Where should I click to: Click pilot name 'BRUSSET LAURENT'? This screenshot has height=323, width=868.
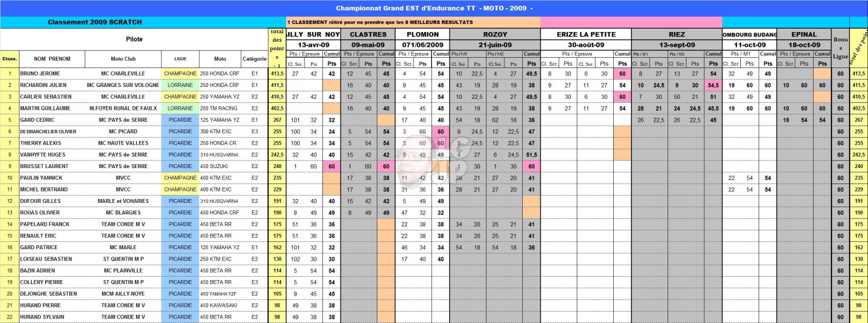coord(44,166)
